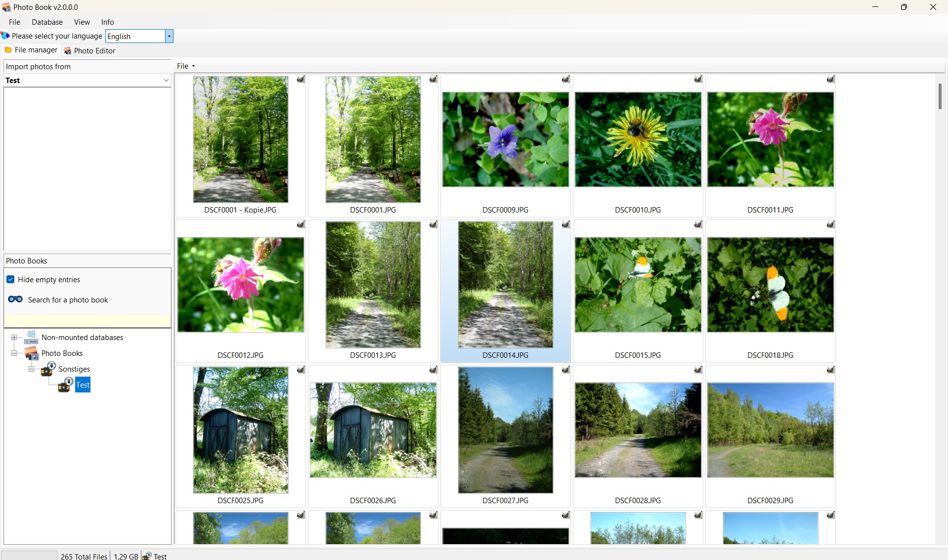
Task: Click the corner icon on DSCF0001.JPG tile
Action: (433, 79)
